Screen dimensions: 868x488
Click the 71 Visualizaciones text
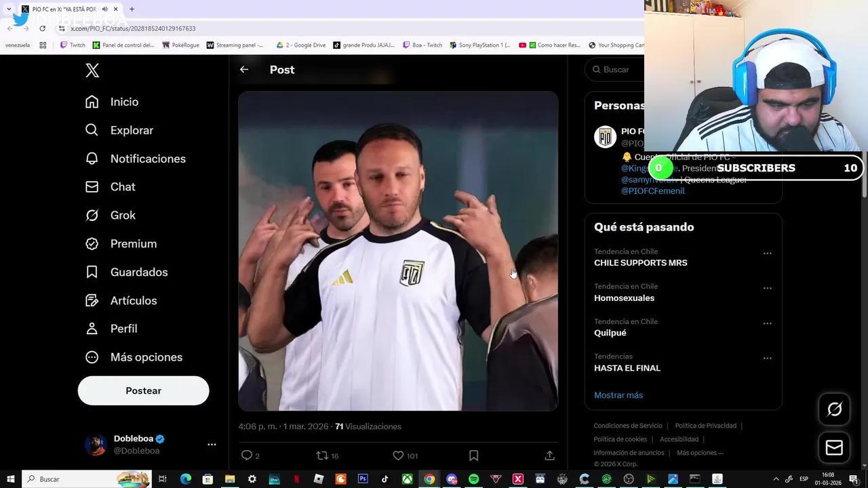tap(368, 426)
